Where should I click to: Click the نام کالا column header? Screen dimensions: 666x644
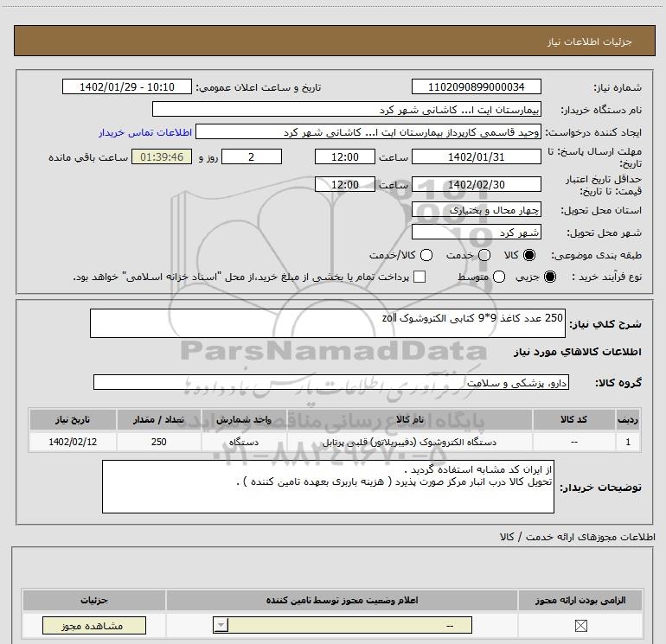(x=410, y=419)
